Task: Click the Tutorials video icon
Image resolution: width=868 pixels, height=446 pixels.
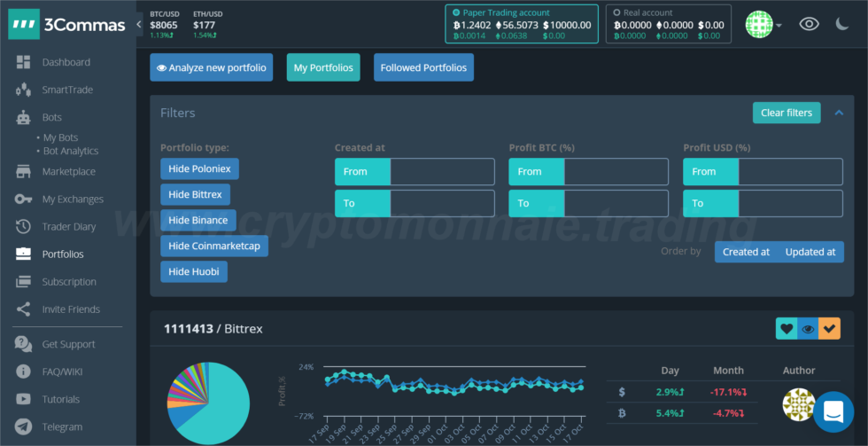Action: [23, 399]
